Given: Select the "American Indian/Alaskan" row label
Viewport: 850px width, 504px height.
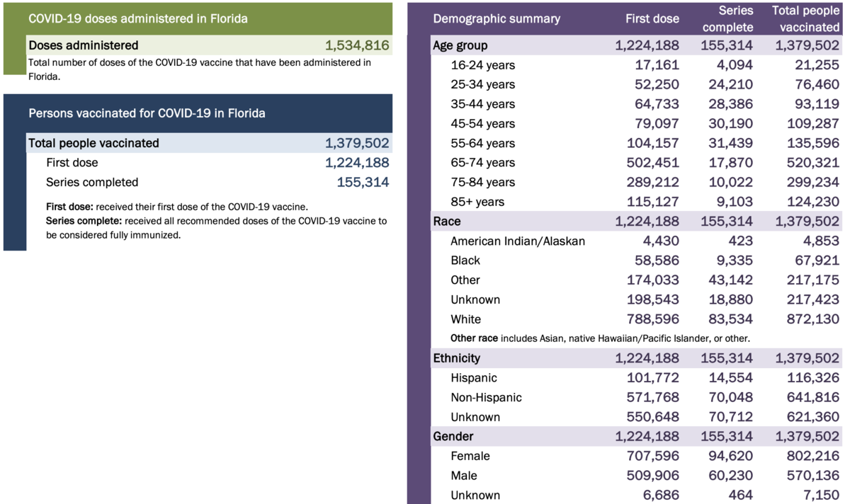Looking at the screenshot, I should pos(518,241).
